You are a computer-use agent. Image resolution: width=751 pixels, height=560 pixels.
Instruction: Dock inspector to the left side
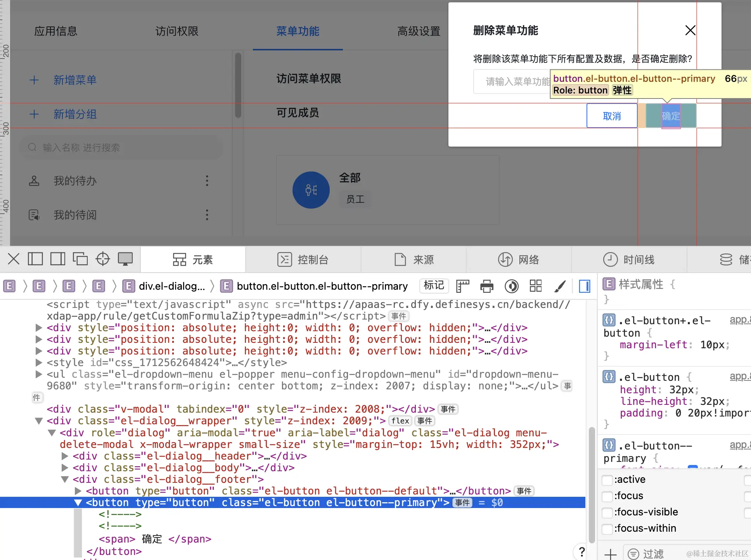click(x=35, y=259)
